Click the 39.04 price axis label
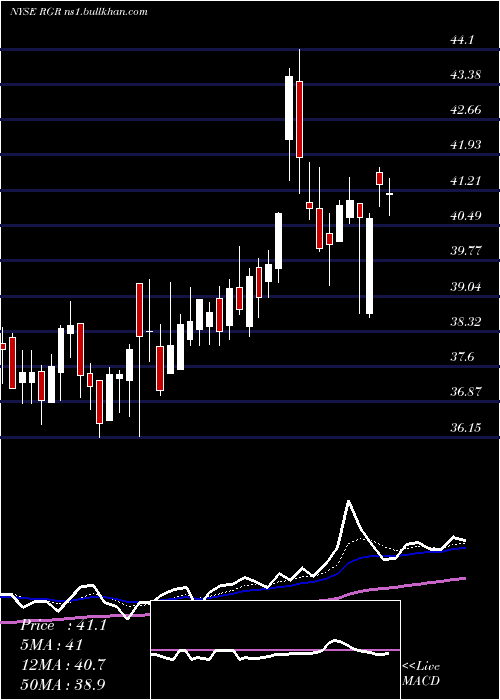 coord(466,286)
